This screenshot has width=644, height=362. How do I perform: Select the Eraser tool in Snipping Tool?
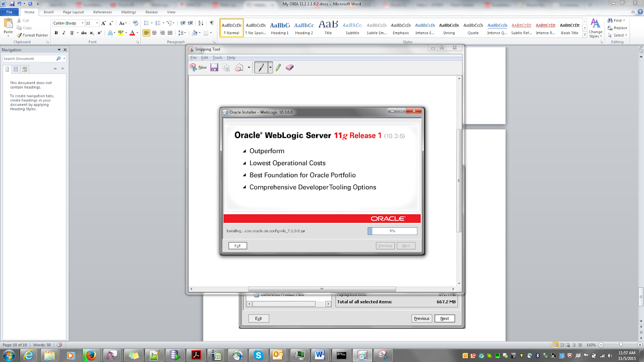click(290, 68)
